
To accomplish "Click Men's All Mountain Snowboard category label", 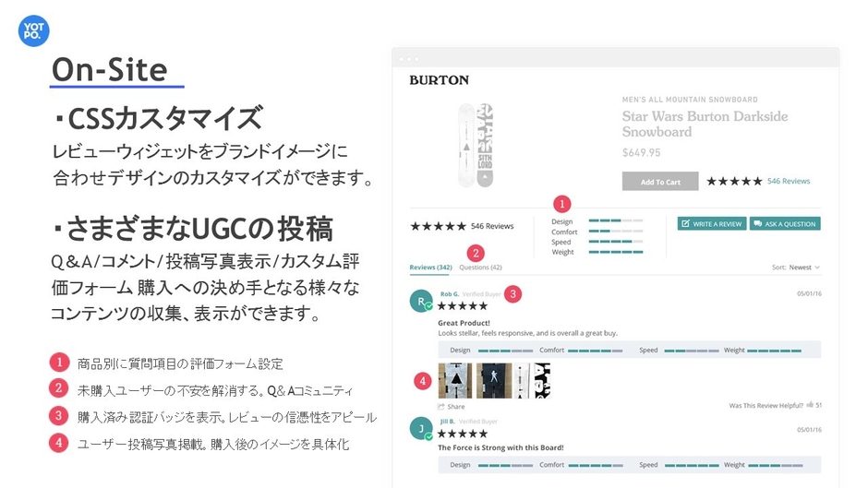I will [690, 100].
